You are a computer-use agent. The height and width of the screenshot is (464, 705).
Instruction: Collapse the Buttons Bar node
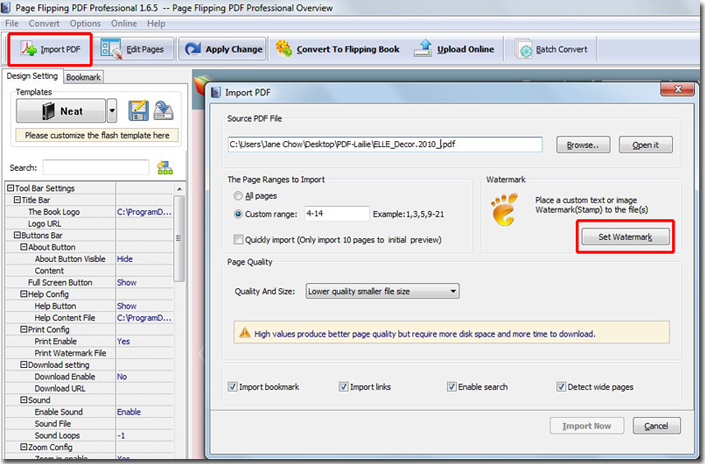17,235
